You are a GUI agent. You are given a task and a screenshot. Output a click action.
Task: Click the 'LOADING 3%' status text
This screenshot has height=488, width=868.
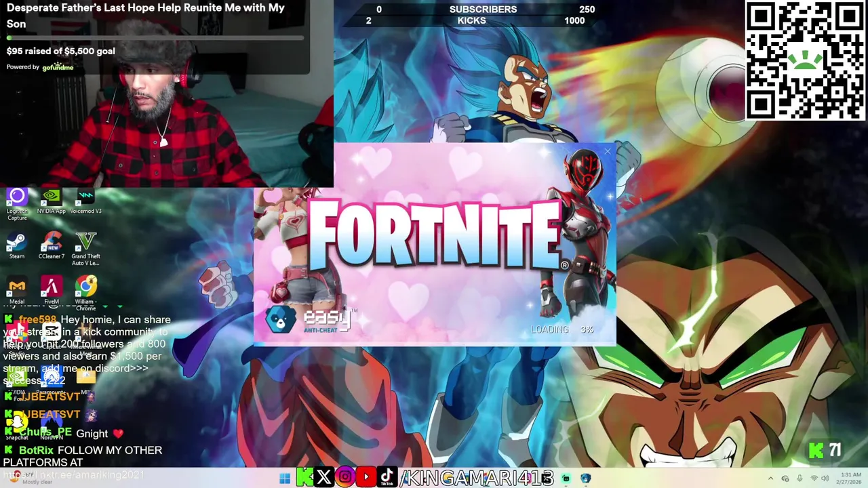point(562,329)
